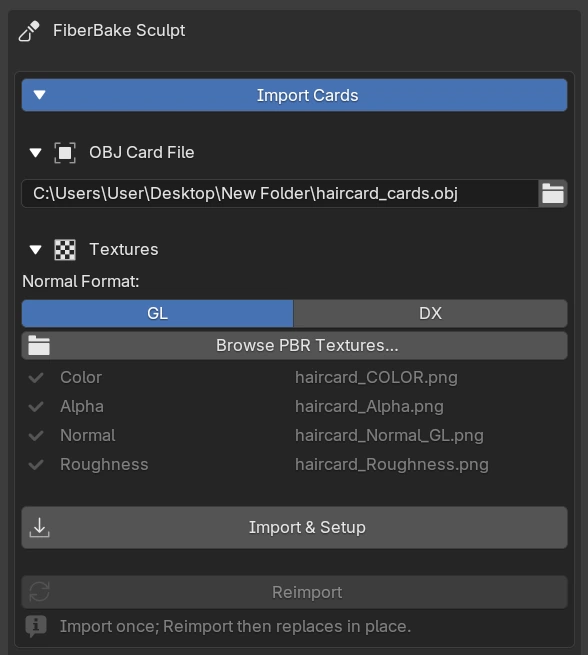Viewport: 588px width, 655px height.
Task: Click the Color row checkmark
Action: click(36, 378)
